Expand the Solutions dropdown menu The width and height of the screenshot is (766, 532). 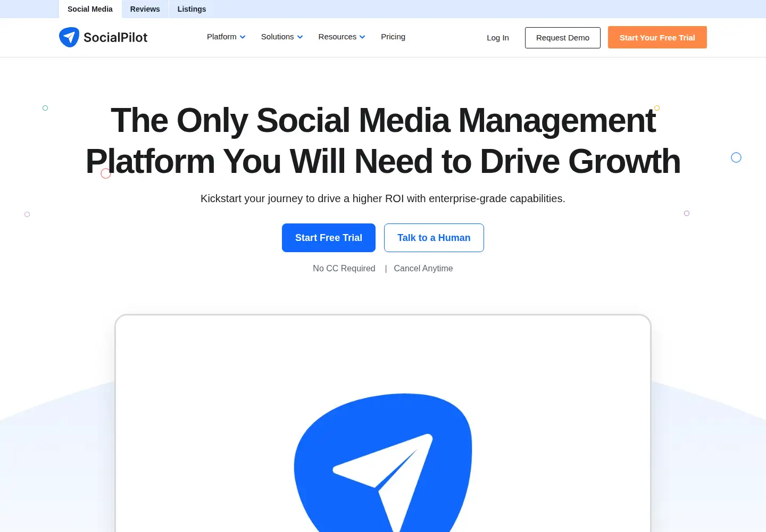click(282, 37)
